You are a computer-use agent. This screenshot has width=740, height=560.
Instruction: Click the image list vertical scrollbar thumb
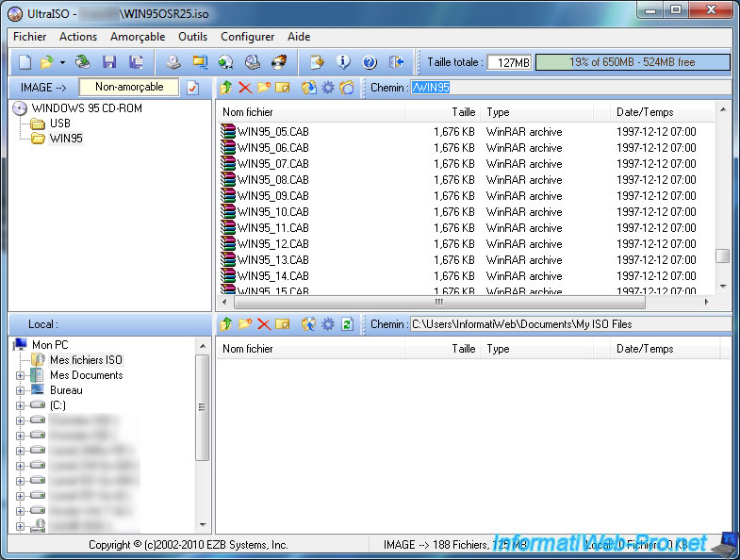click(x=722, y=255)
